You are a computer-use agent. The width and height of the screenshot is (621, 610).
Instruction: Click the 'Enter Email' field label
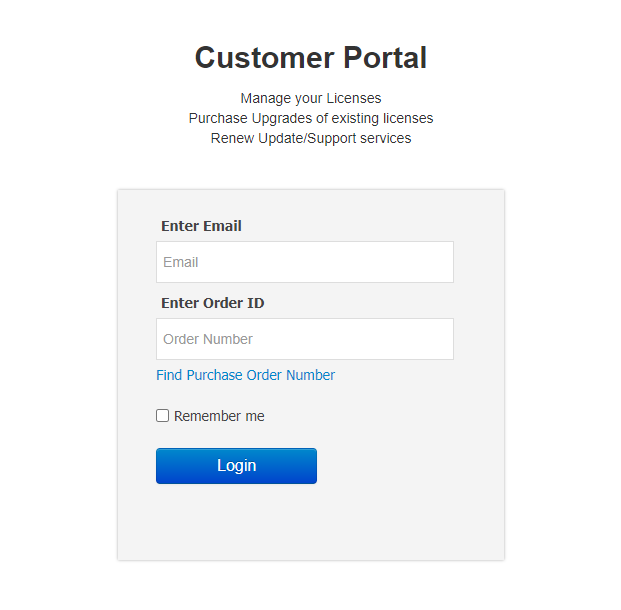click(201, 226)
